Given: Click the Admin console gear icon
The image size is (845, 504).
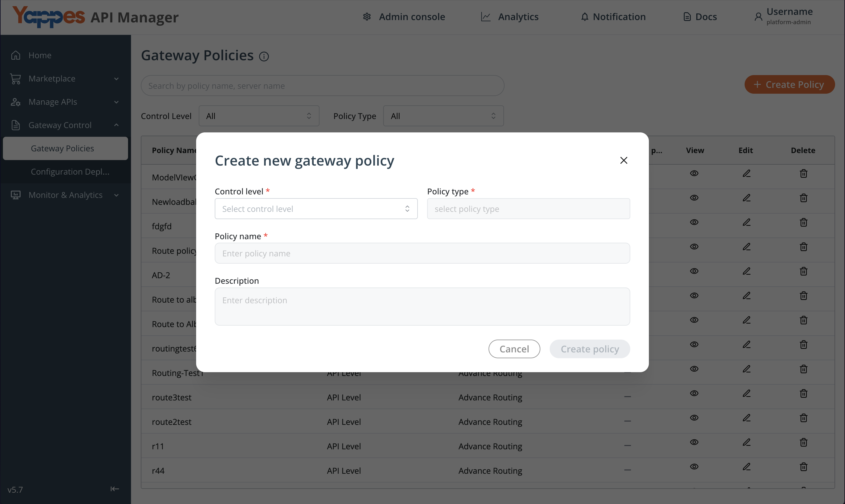Looking at the screenshot, I should pyautogui.click(x=367, y=17).
